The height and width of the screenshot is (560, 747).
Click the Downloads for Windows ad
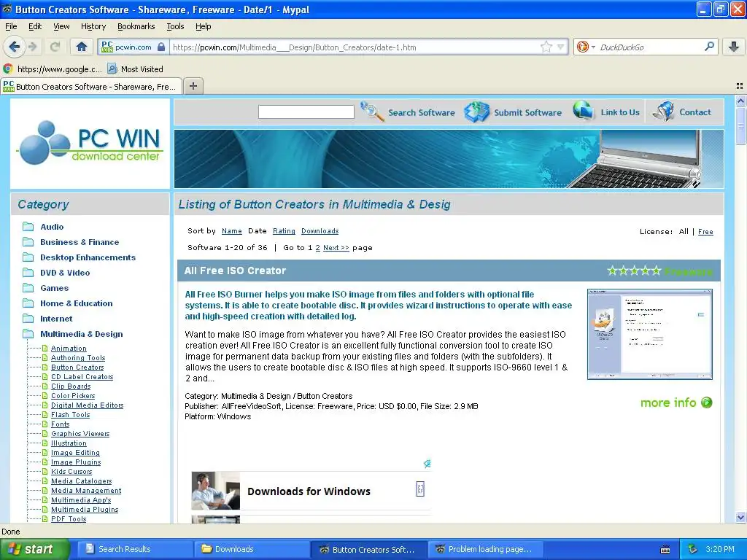(311, 491)
